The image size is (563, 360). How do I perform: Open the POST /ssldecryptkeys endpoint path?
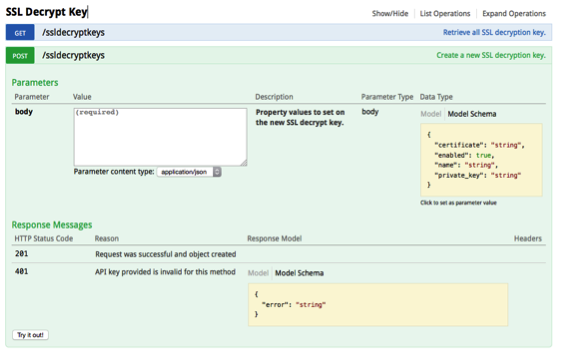click(x=73, y=55)
